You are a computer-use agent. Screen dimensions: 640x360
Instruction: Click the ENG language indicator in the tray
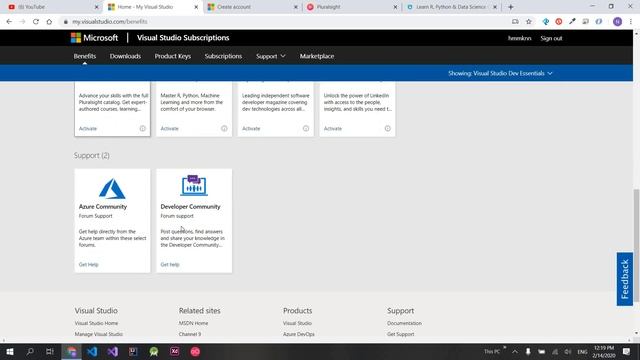coord(582,351)
